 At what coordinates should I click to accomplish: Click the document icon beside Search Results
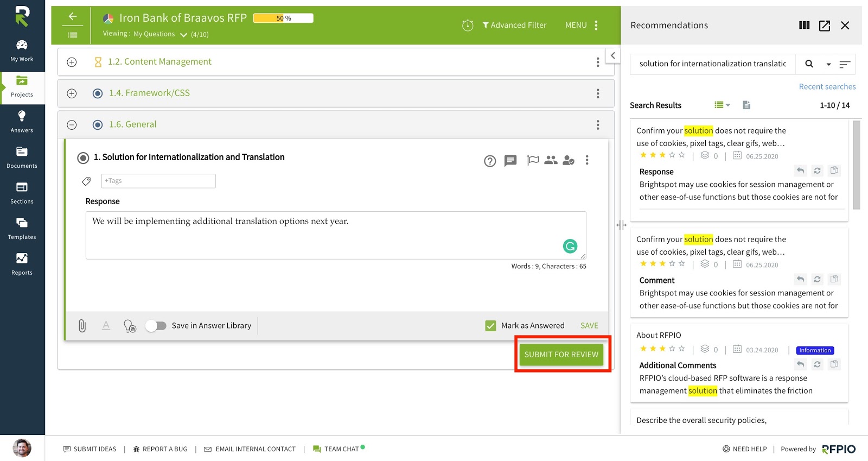(746, 105)
